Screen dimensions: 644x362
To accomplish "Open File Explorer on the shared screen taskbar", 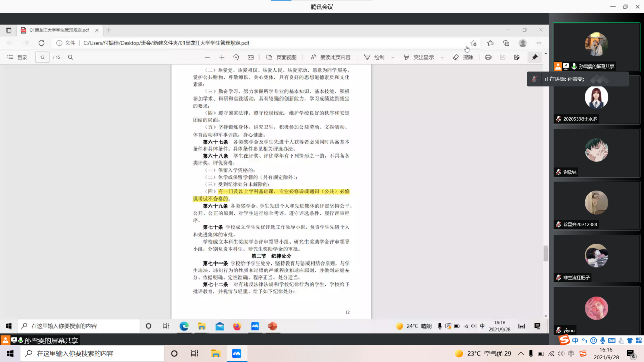I will coord(202,326).
